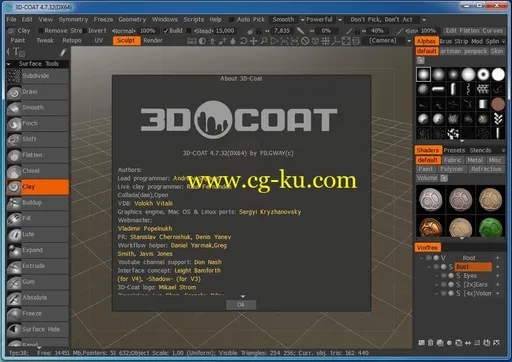The image size is (512, 362).
Task: Toggle the Steady stroke checkbox
Action: (x=189, y=31)
